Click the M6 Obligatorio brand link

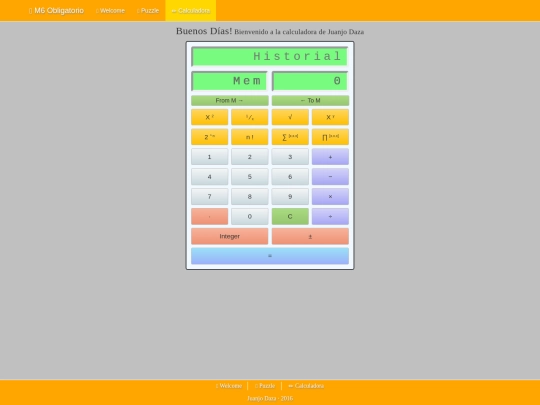click(x=56, y=11)
